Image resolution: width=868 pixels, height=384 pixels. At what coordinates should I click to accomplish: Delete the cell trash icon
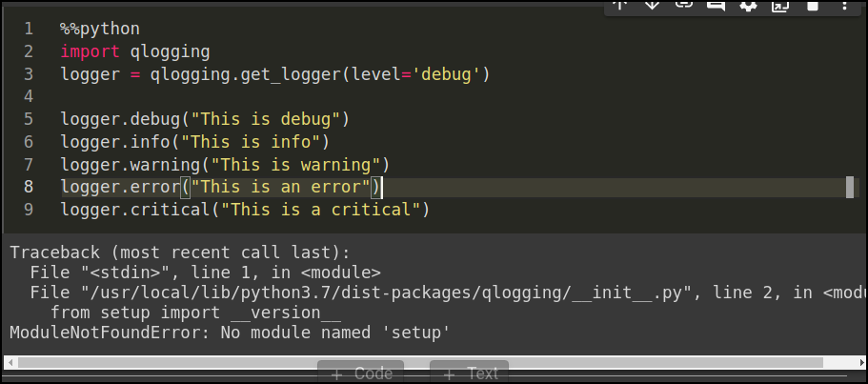pyautogui.click(x=812, y=5)
